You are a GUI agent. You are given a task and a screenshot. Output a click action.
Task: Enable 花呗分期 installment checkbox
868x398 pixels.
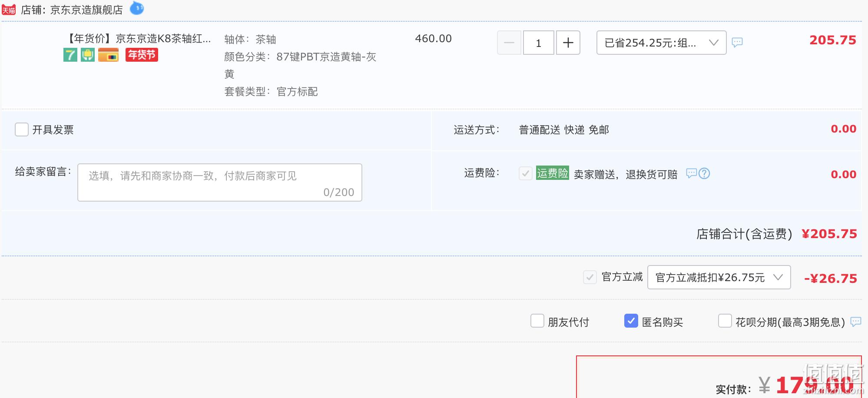coord(725,321)
